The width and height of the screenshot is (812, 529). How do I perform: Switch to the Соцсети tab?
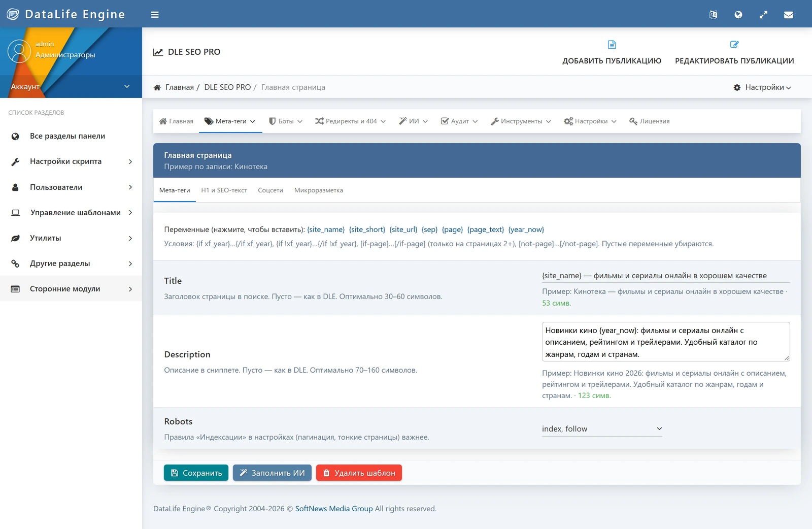point(270,190)
